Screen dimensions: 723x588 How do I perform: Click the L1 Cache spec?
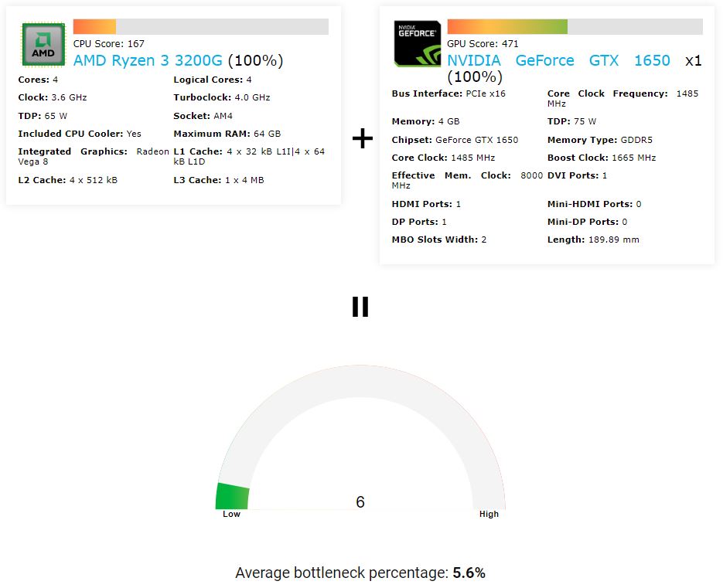(249, 157)
